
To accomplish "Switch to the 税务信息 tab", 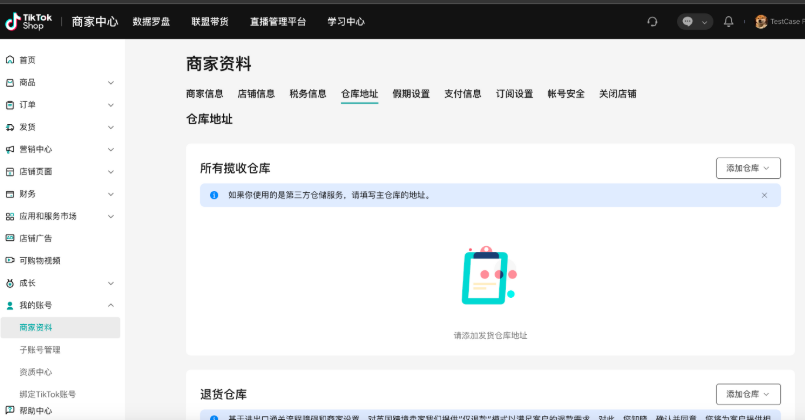I will point(308,93).
